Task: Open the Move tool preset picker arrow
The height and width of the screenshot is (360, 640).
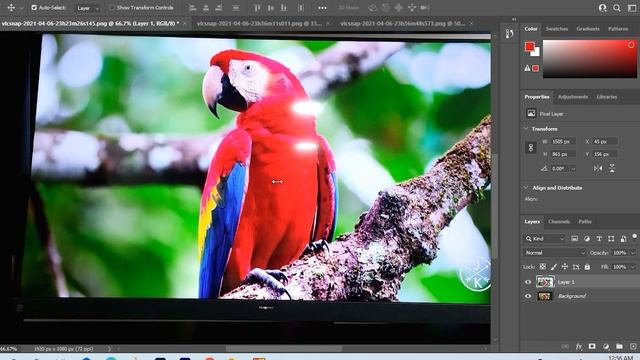Action: tap(22, 8)
